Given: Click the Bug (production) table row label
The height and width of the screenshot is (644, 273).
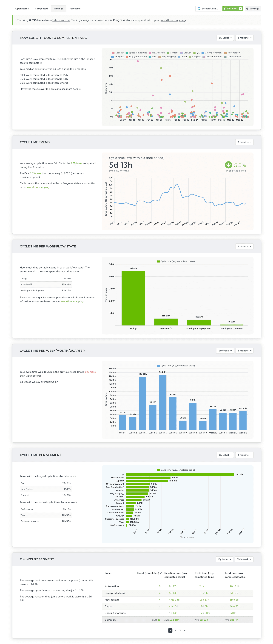Looking at the screenshot, I should (115, 593).
